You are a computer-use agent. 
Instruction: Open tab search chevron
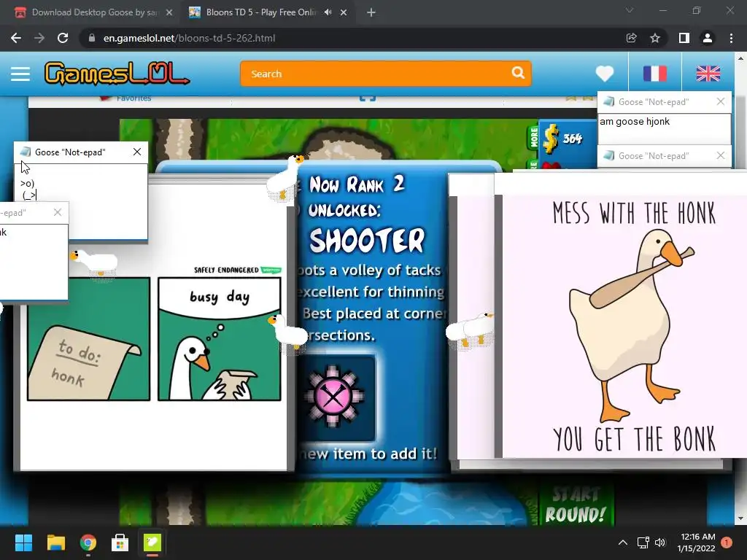click(x=630, y=10)
